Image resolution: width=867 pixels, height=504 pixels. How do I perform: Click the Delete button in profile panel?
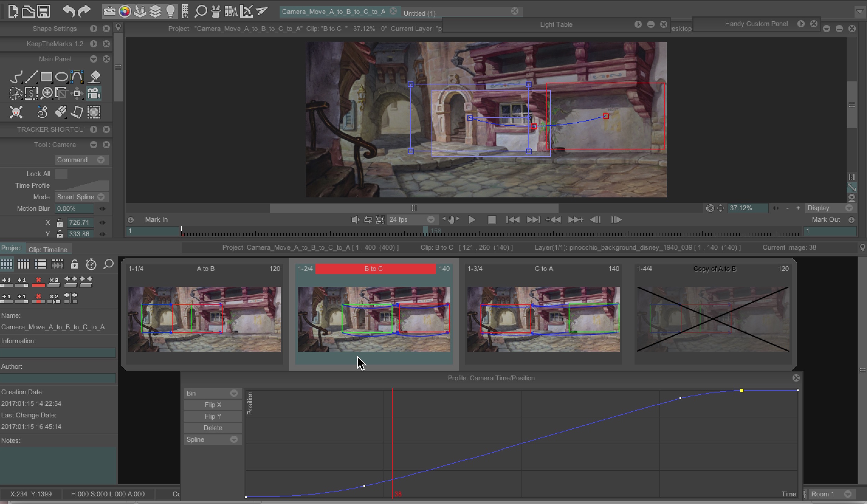(213, 428)
